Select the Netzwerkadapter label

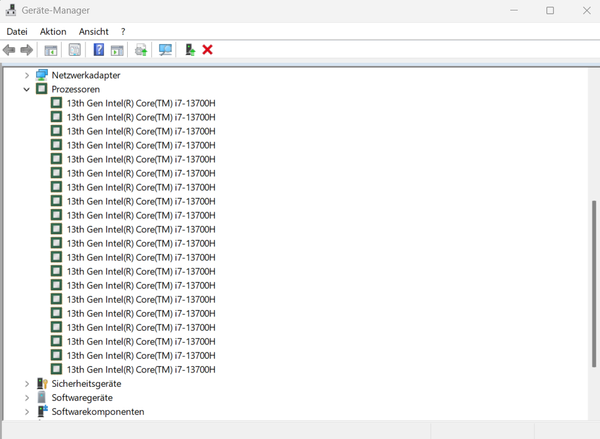click(86, 75)
